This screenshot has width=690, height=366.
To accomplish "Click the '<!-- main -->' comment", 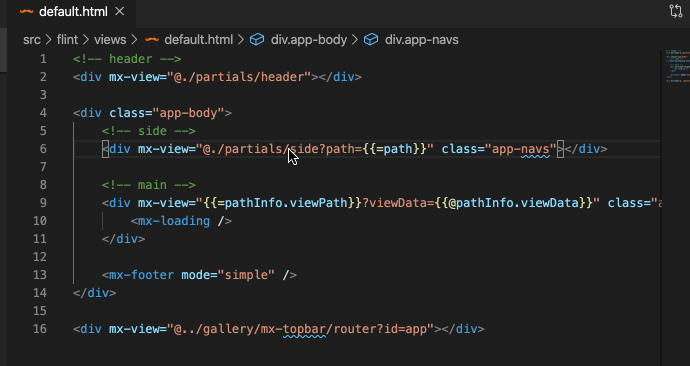I will pos(149,185).
